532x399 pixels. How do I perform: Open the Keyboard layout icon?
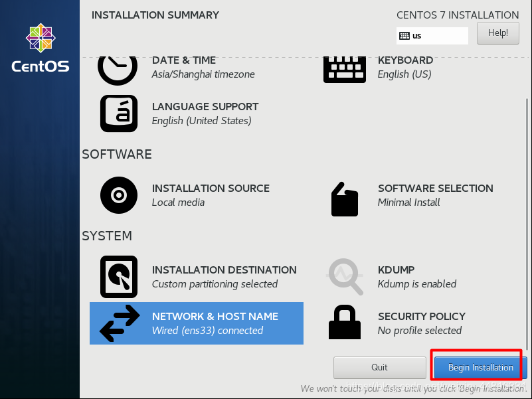click(x=345, y=70)
